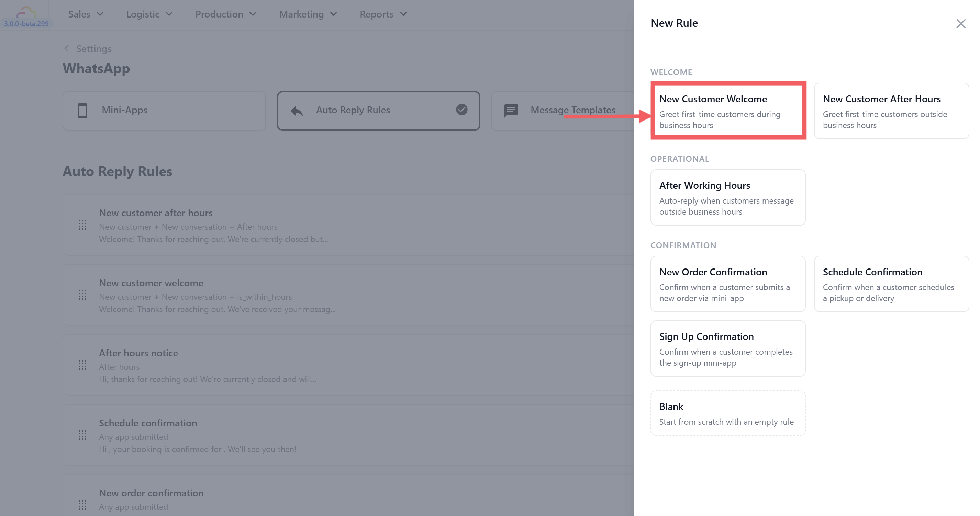Click the cloud app logo
Image resolution: width=980 pixels, height=516 pixels.
(x=26, y=13)
